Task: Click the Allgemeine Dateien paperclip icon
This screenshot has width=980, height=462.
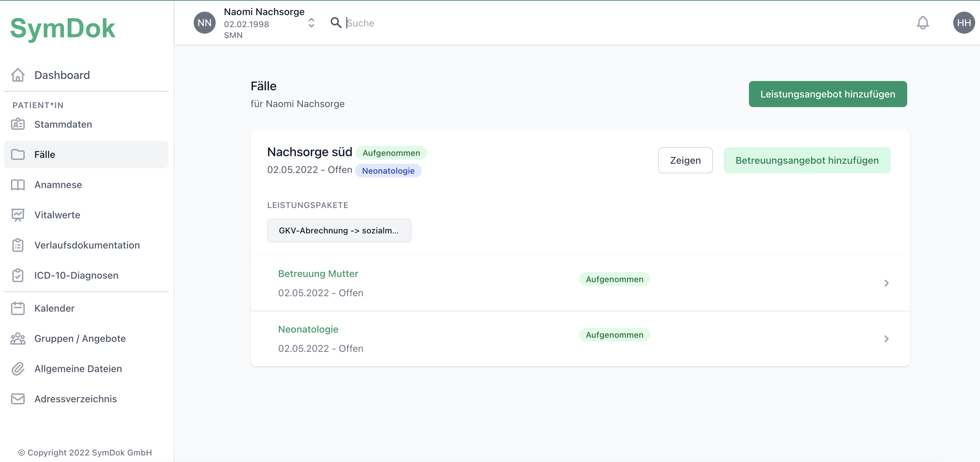Action: click(x=18, y=369)
